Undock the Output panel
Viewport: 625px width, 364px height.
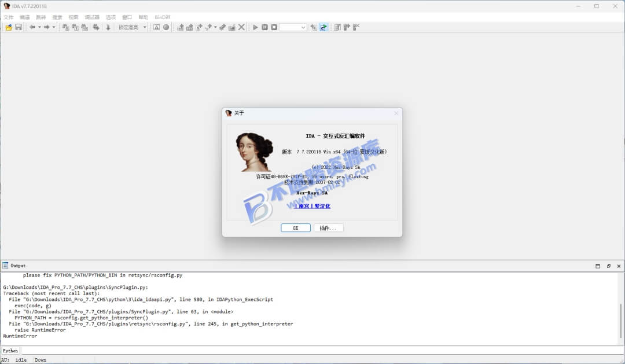pos(608,266)
